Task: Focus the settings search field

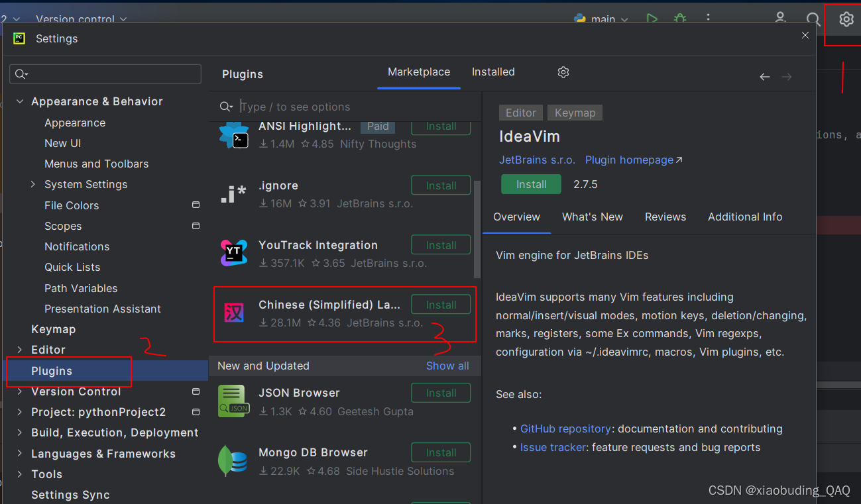Action: pos(105,74)
